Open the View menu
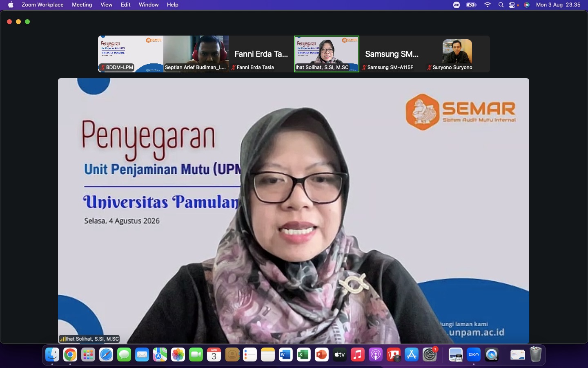The height and width of the screenshot is (368, 588). tap(107, 5)
